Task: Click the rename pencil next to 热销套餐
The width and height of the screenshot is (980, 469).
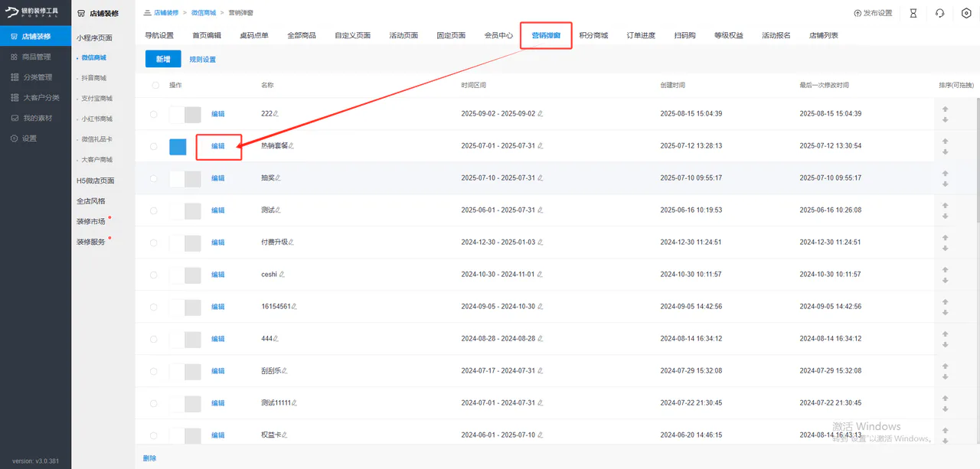Action: 291,146
